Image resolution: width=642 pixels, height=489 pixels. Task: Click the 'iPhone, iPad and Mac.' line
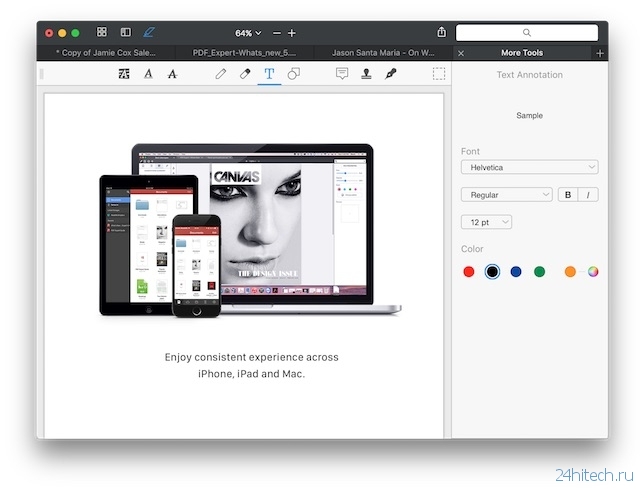point(251,374)
